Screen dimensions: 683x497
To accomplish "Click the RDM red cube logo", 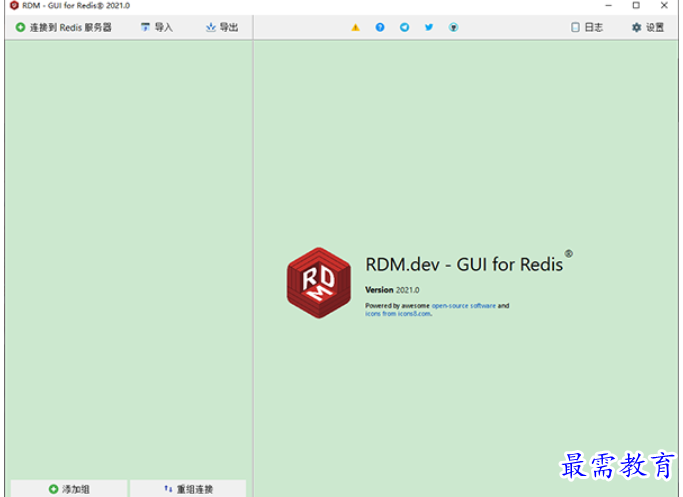I will 319,283.
